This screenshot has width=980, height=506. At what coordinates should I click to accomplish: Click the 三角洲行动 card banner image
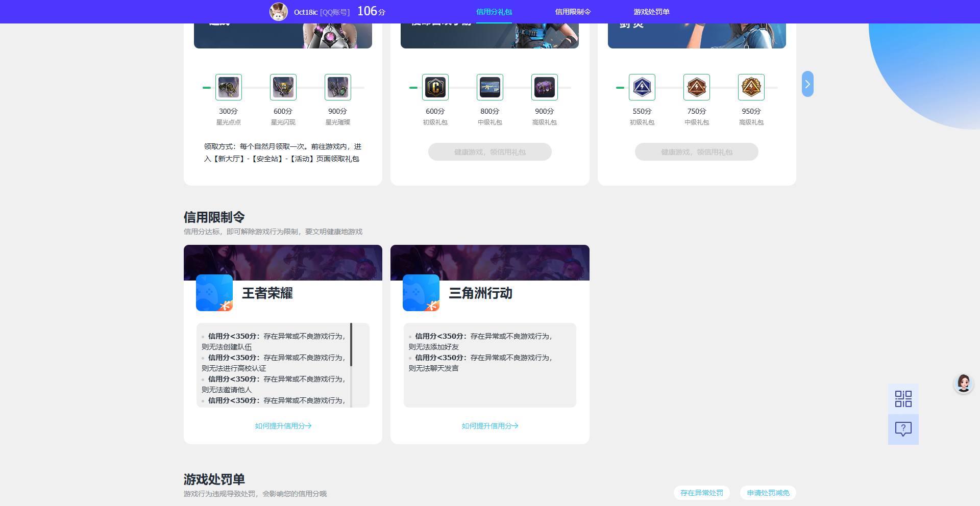(x=490, y=263)
